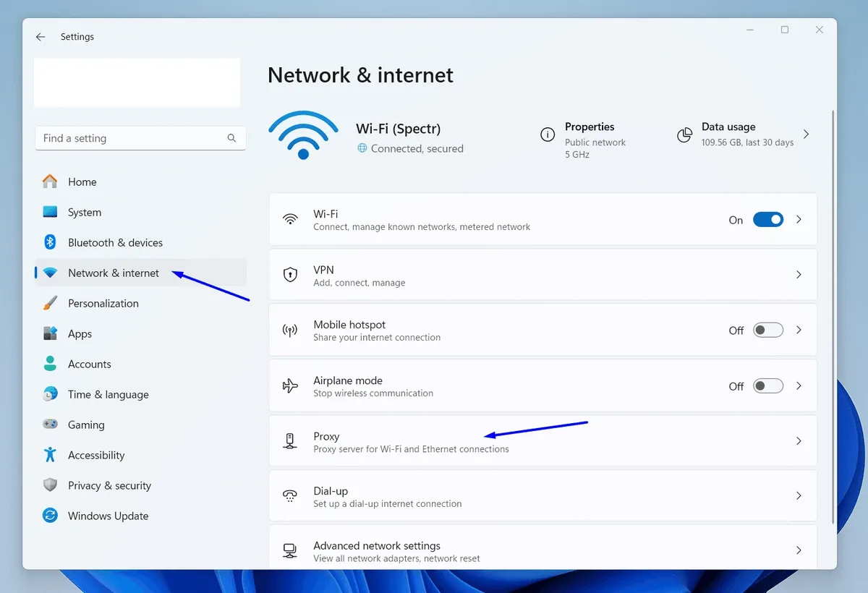
Task: Click the Airplane mode plane icon
Action: 290,385
